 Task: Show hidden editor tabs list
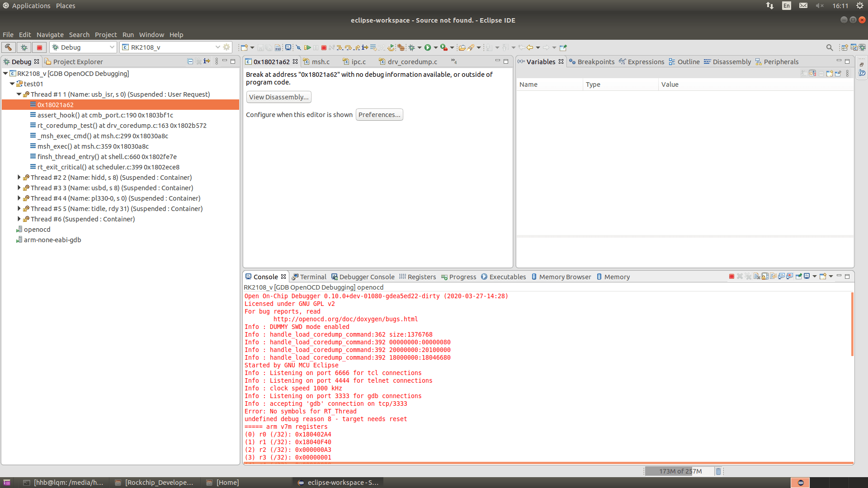pos(454,61)
